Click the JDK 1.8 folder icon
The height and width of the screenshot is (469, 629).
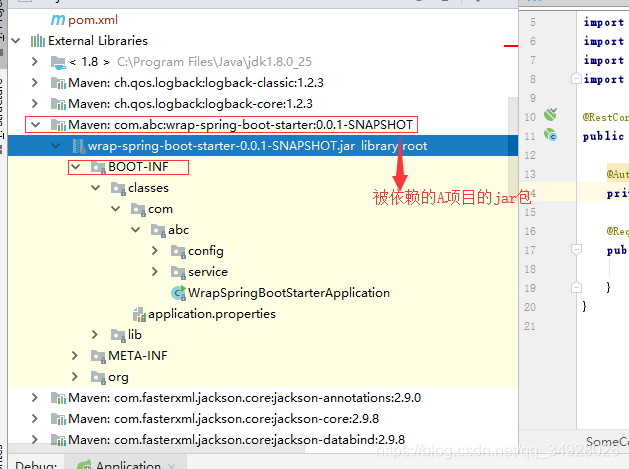pyautogui.click(x=58, y=62)
